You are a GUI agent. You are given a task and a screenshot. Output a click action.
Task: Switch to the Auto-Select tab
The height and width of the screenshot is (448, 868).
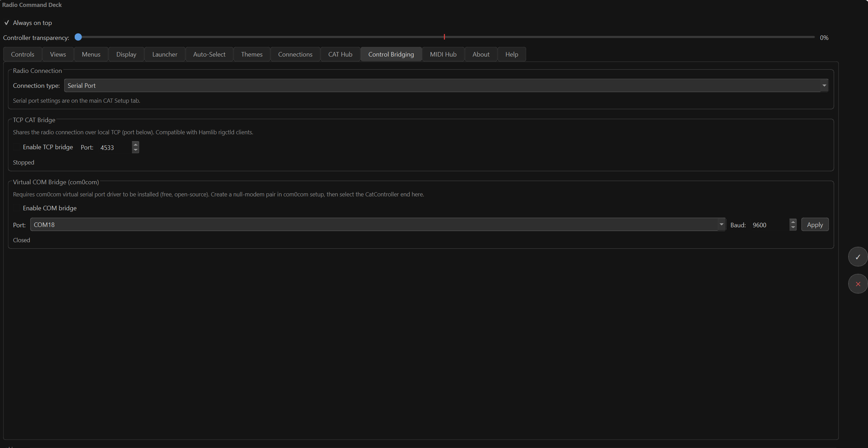click(x=209, y=54)
